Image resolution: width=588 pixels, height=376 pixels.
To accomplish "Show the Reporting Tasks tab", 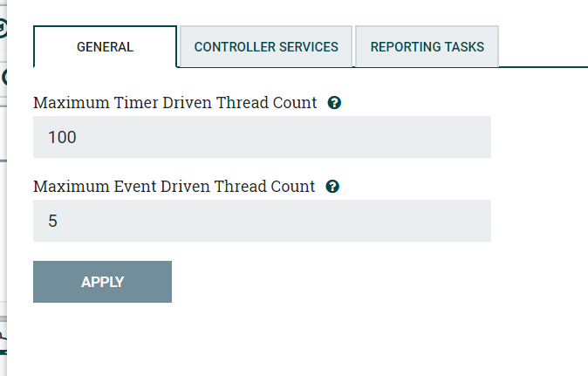I will [427, 47].
